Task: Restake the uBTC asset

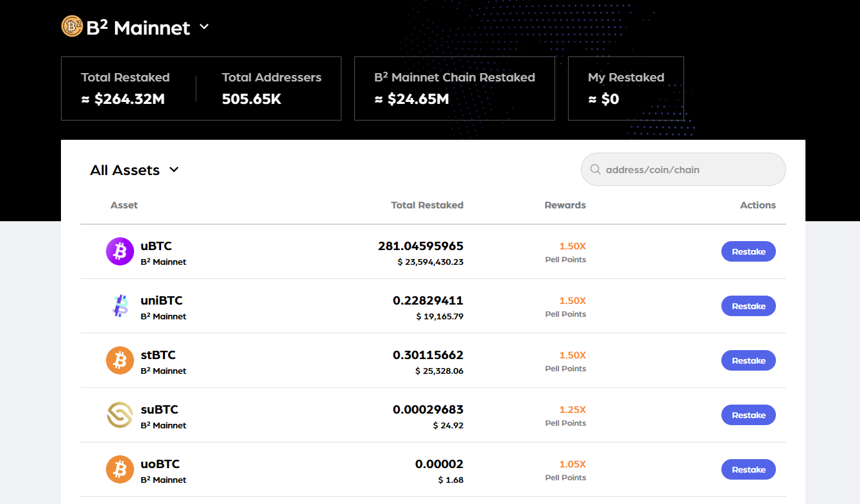Action: point(748,251)
